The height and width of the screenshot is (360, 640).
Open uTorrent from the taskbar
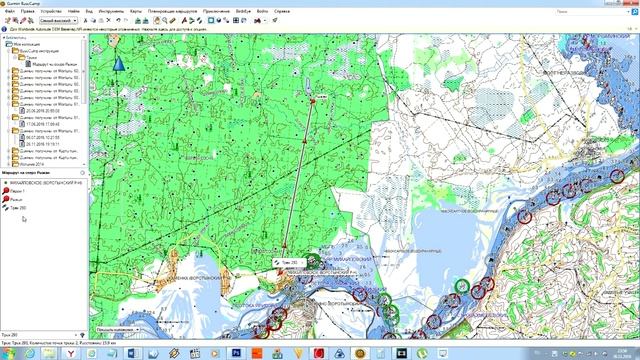coord(422,353)
